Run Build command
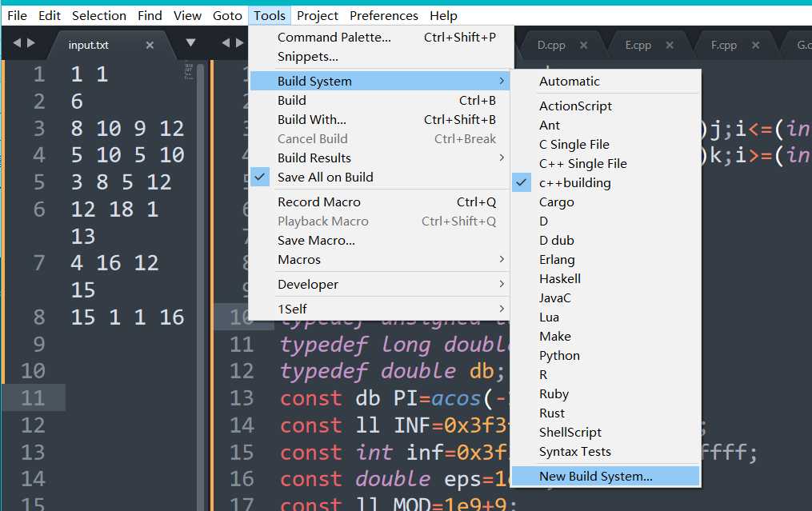The width and height of the screenshot is (812, 511). point(379,101)
